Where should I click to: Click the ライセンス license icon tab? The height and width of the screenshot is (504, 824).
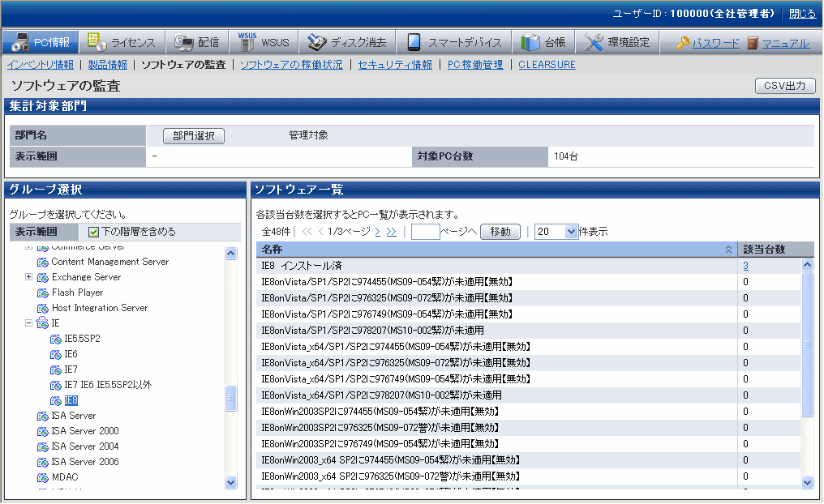(x=97, y=42)
